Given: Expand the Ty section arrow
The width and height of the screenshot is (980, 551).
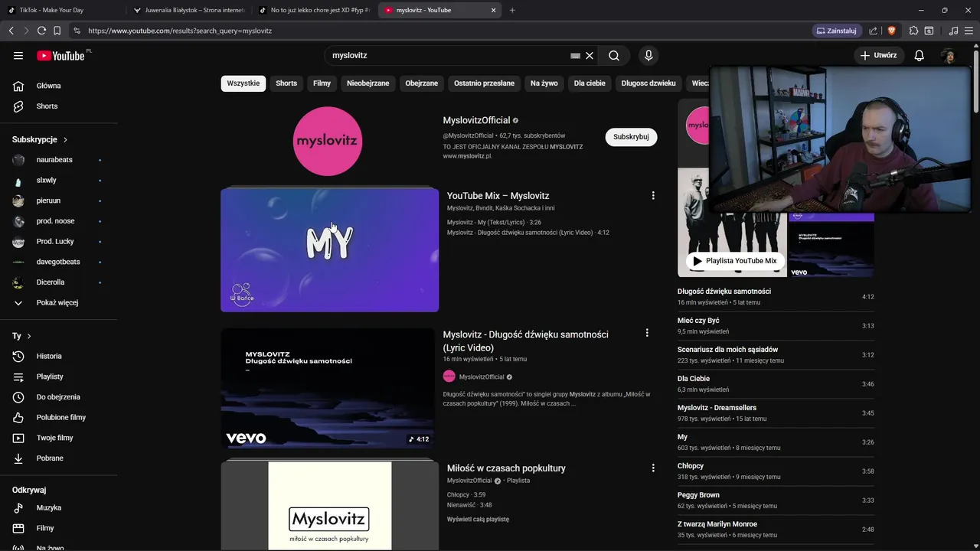Looking at the screenshot, I should 29,337.
